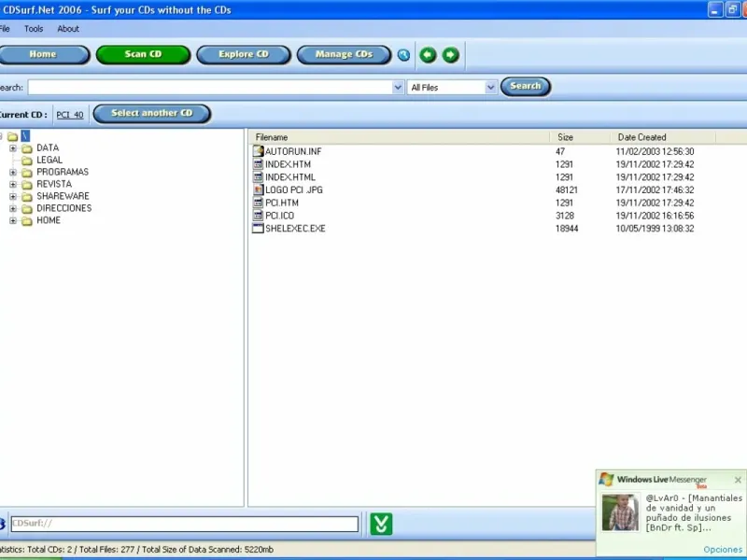Expand the HOME folder node

point(13,220)
